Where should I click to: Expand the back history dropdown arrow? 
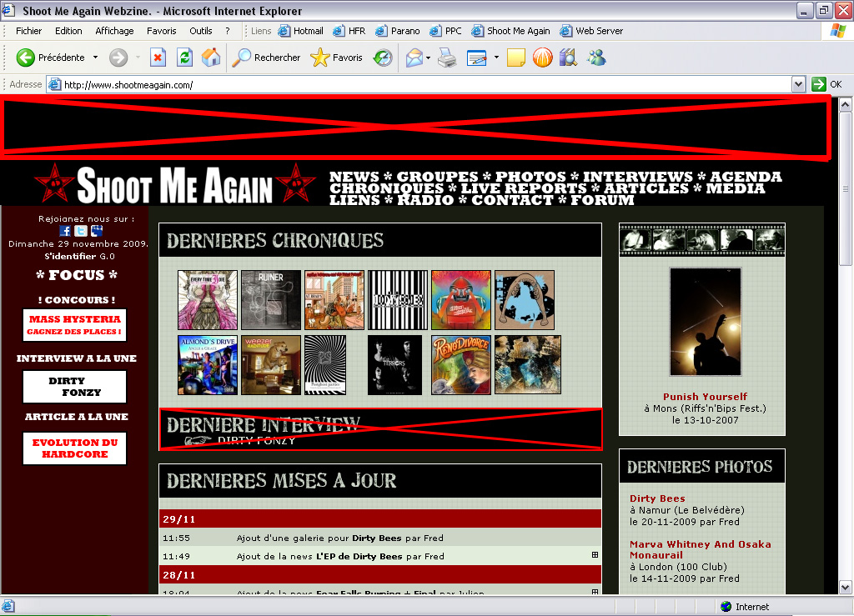[x=95, y=58]
